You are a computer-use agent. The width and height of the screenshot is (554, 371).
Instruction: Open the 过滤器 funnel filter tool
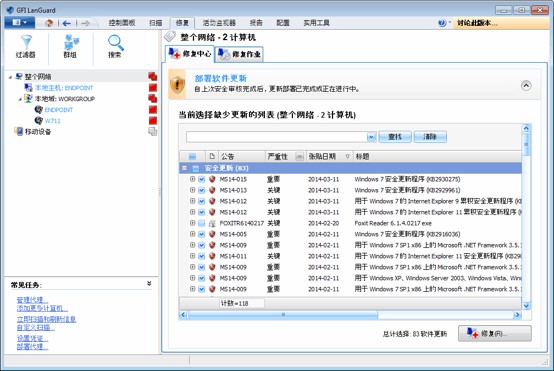[x=26, y=46]
